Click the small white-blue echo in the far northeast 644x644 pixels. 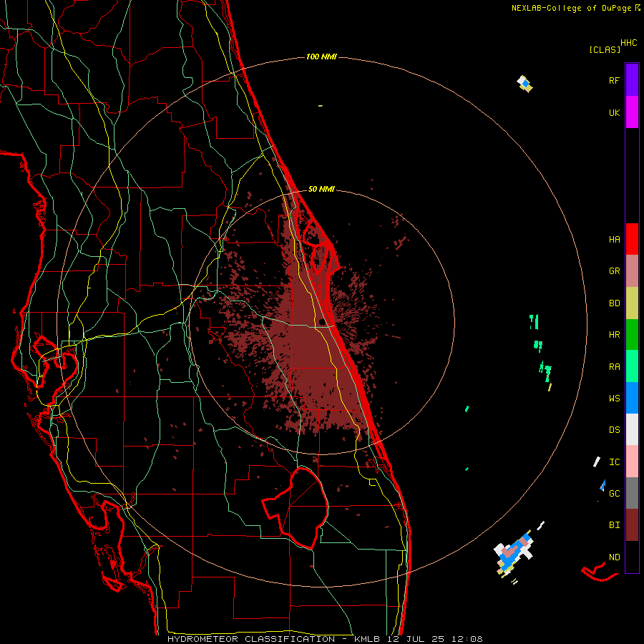[x=525, y=84]
